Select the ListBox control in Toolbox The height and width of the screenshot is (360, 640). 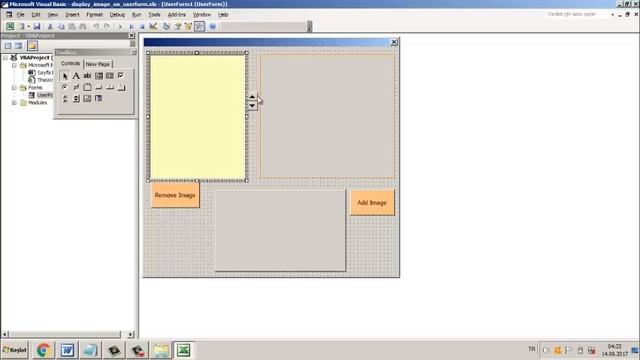pos(110,76)
